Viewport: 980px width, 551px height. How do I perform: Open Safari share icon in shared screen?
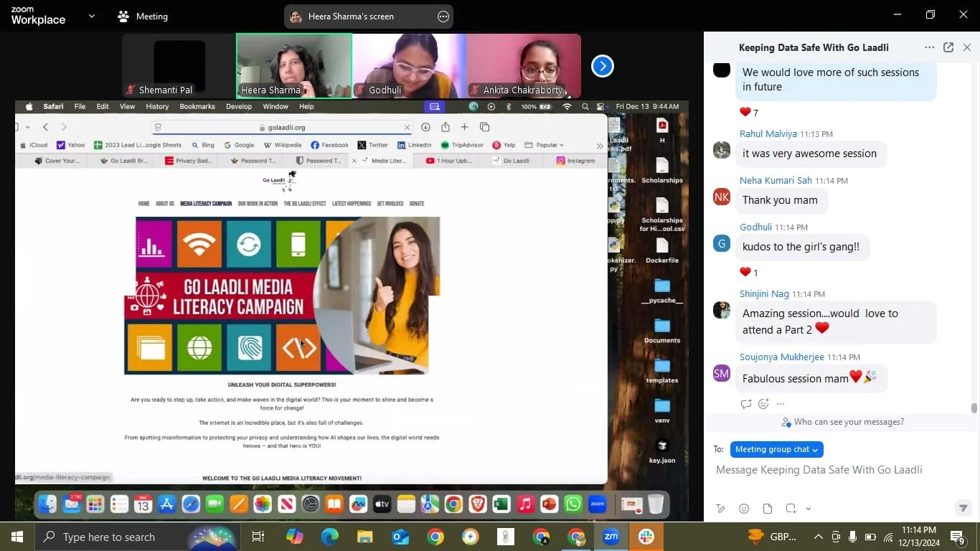(445, 127)
